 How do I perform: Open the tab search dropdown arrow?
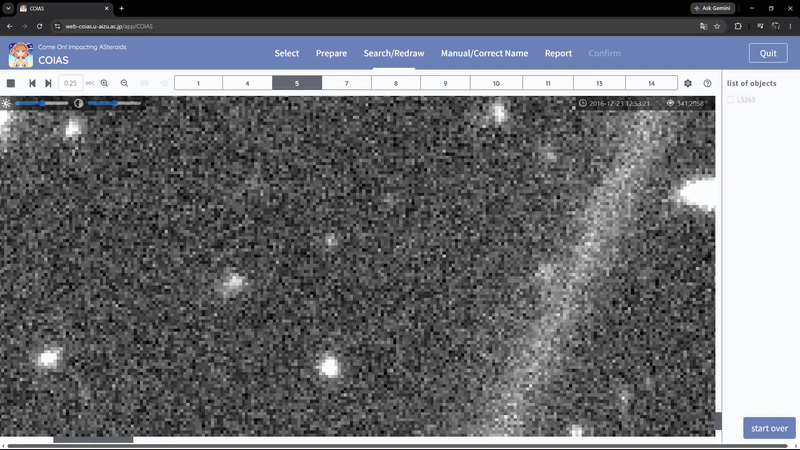8,8
